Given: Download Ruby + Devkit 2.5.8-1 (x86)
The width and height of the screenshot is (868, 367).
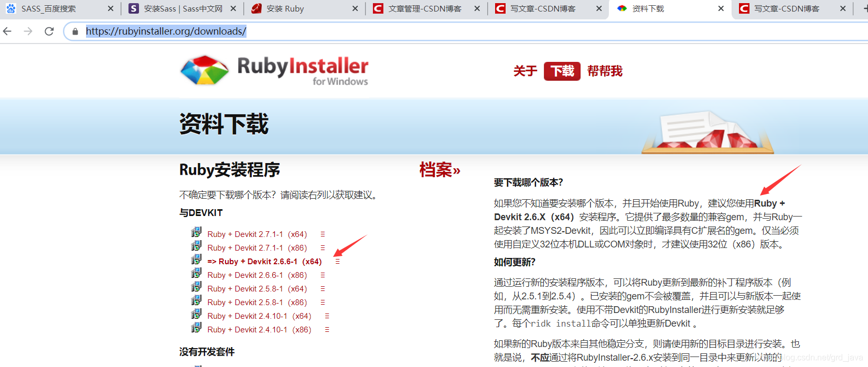Looking at the screenshot, I should (257, 303).
